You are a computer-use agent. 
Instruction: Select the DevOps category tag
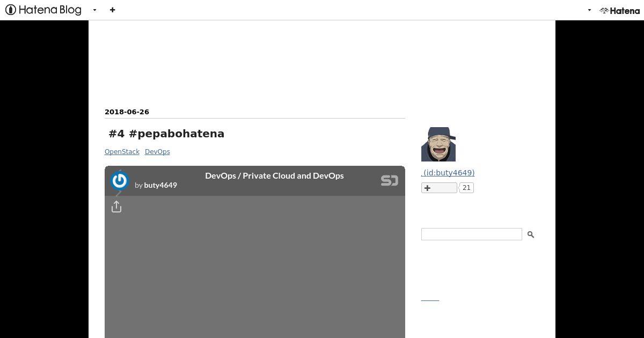157,152
